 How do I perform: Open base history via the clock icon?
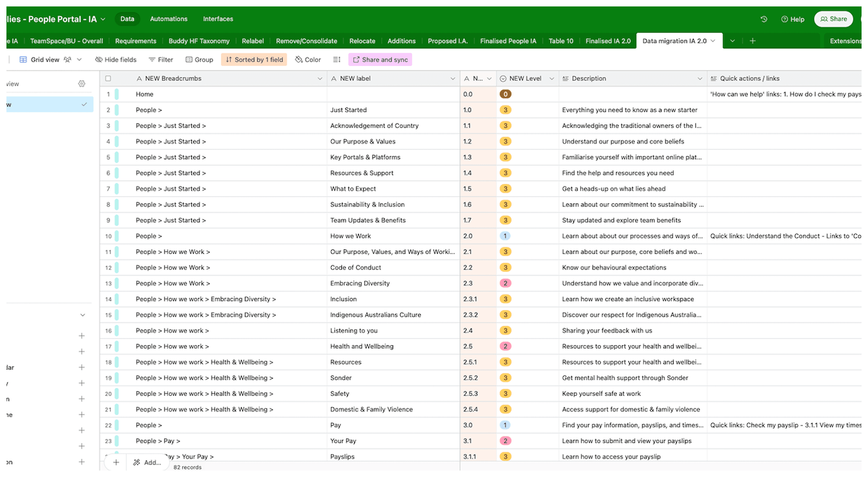point(763,19)
